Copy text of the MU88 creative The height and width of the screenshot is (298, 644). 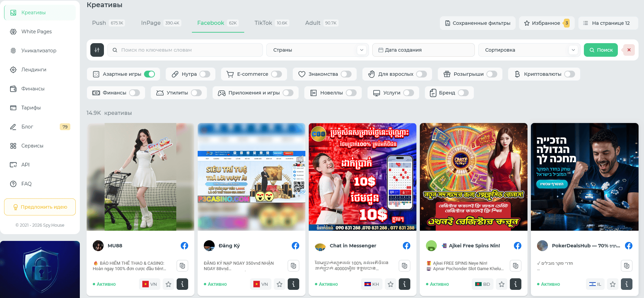coord(182,266)
